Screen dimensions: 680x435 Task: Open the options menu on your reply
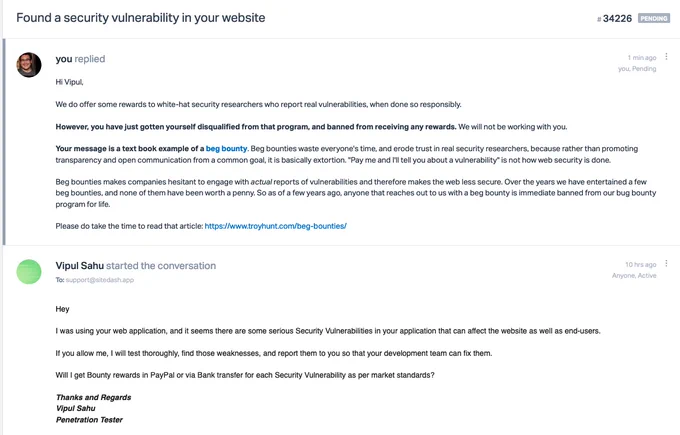666,57
